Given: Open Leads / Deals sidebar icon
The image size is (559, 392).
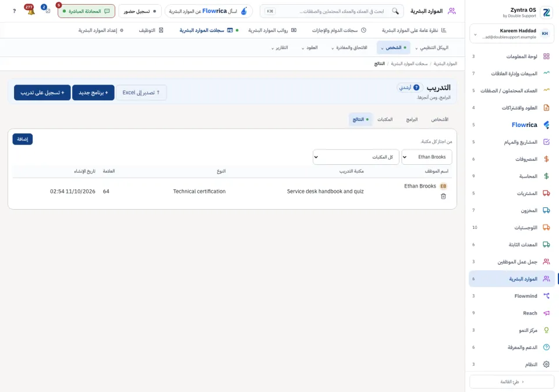Looking at the screenshot, I should 546,91.
